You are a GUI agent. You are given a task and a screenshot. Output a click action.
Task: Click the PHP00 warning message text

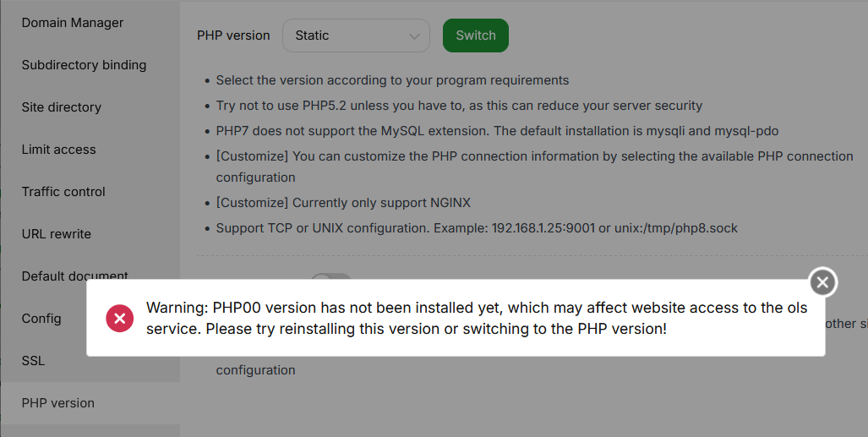pyautogui.click(x=477, y=318)
